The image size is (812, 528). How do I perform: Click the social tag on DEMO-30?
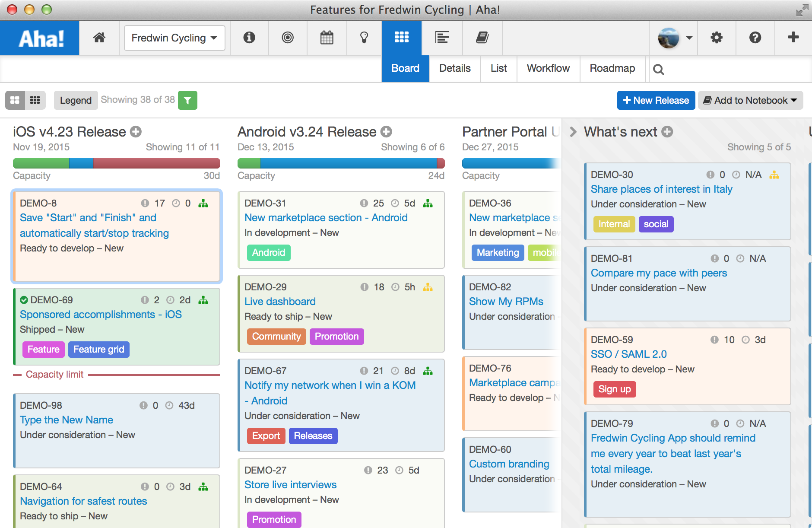point(656,224)
